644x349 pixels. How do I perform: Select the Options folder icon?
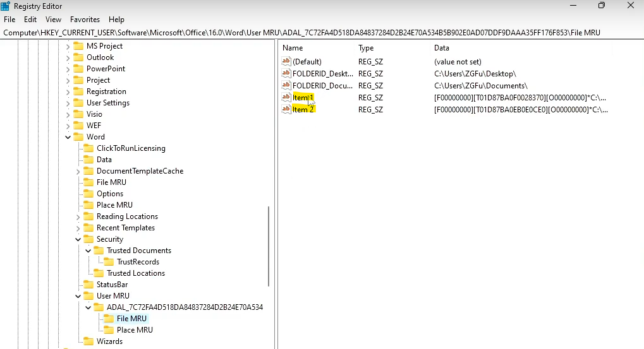click(x=88, y=194)
